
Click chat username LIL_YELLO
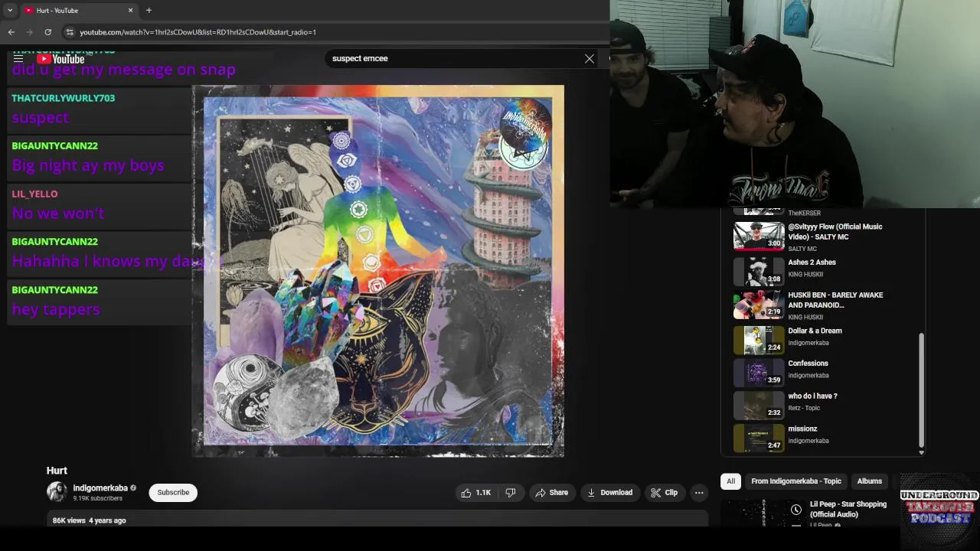[34, 194]
